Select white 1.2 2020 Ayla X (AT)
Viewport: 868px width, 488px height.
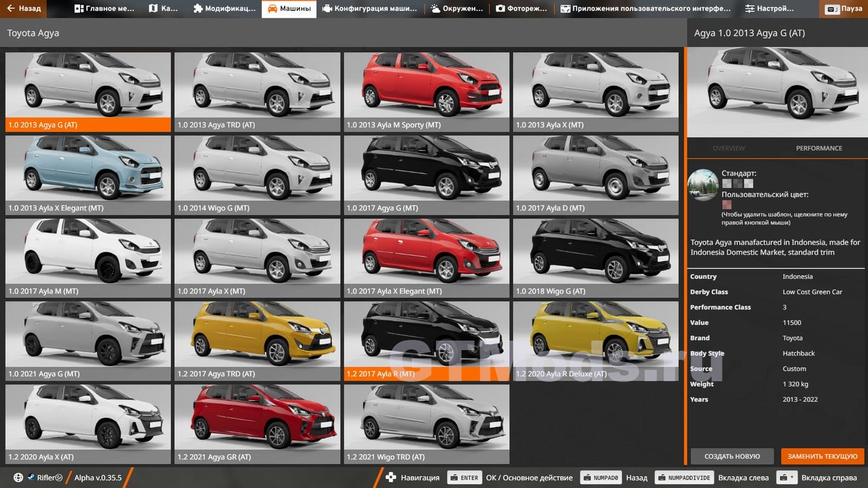click(88, 424)
